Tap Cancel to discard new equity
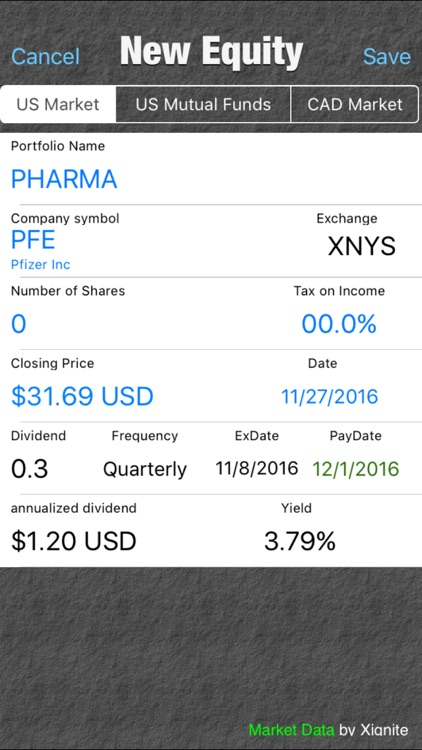422x750 pixels. [x=45, y=56]
